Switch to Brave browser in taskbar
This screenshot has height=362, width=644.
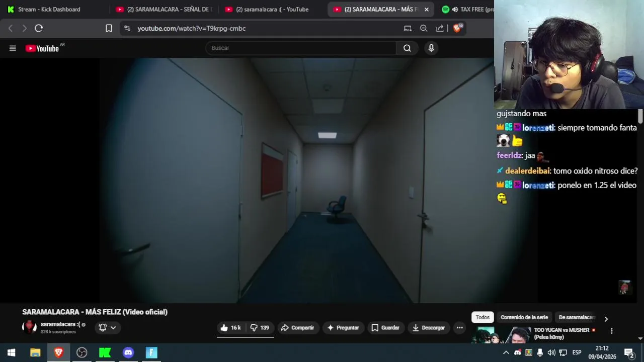pos(58,352)
